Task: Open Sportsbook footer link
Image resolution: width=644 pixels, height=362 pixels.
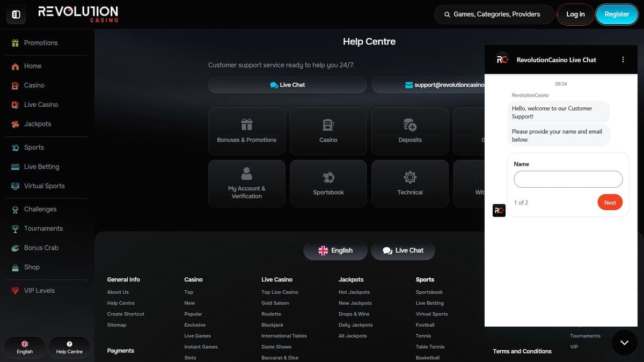Action: 429,292
